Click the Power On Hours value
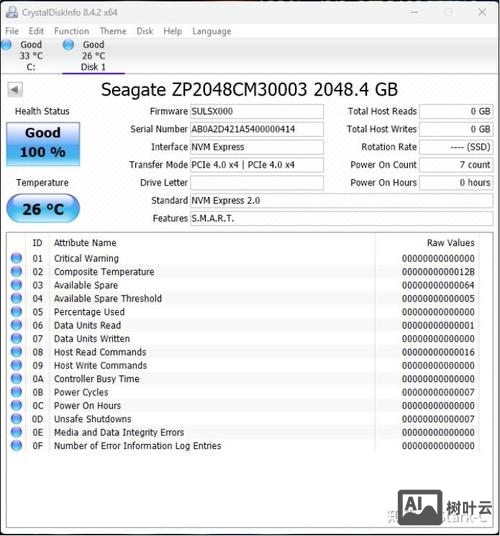 (x=456, y=183)
